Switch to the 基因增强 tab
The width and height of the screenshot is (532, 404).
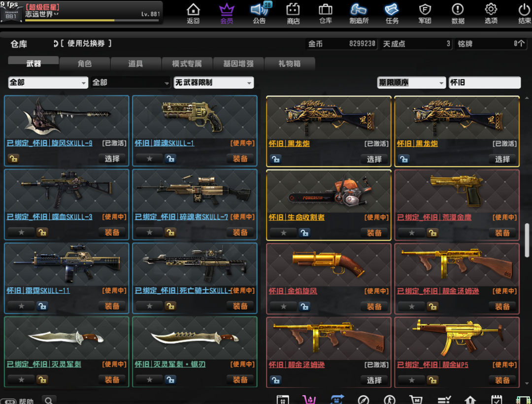[238, 64]
